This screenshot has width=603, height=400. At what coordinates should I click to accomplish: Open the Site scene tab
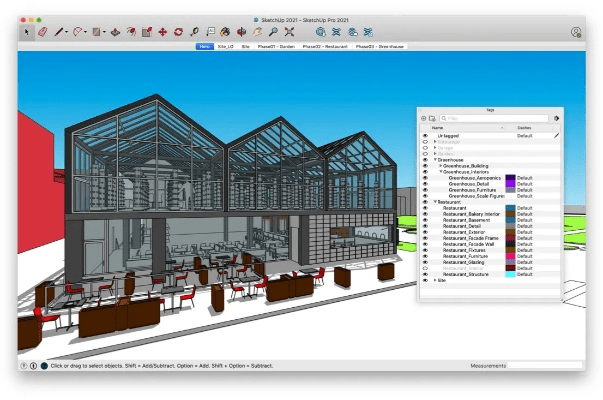click(245, 46)
